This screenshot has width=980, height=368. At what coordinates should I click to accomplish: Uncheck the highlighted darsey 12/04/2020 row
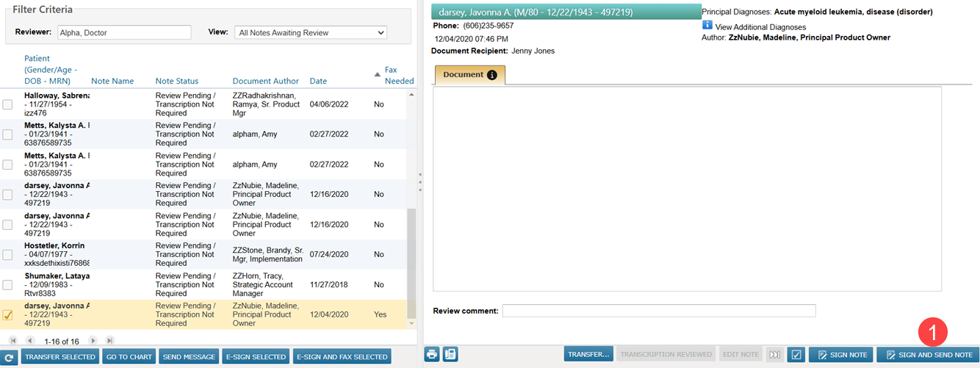pyautogui.click(x=7, y=315)
